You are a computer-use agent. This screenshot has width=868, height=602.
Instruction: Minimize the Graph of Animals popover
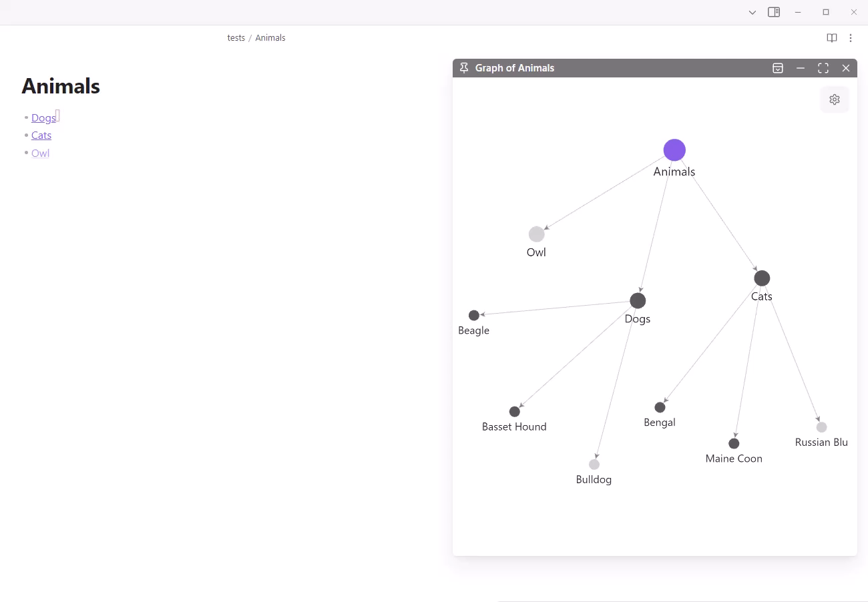click(x=801, y=68)
